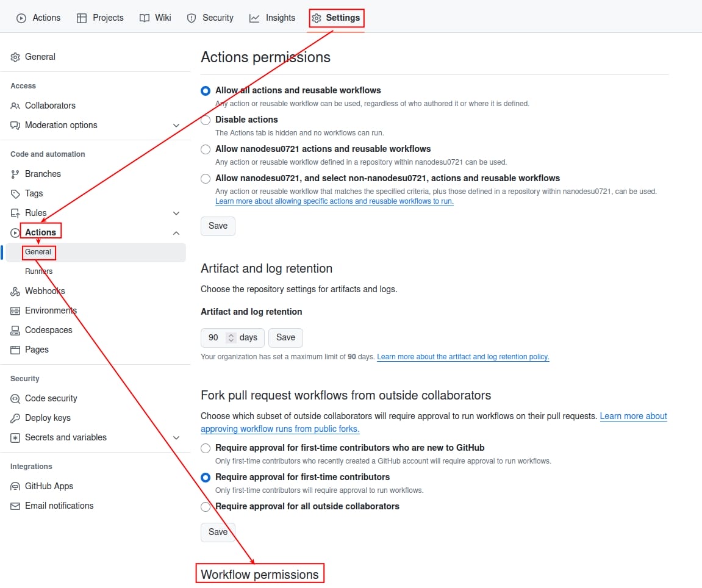Image resolution: width=702 pixels, height=588 pixels.
Task: Open Branches settings page
Action: coord(43,174)
